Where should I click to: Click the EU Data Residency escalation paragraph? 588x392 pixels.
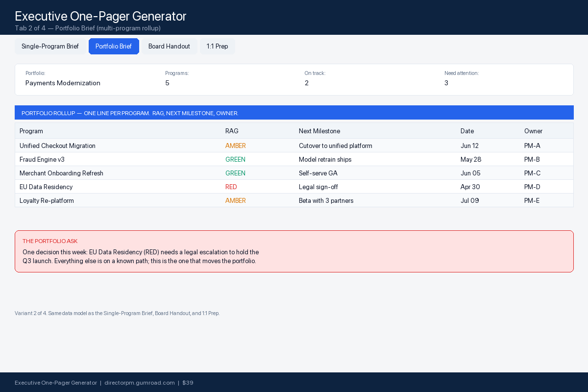[141, 257]
